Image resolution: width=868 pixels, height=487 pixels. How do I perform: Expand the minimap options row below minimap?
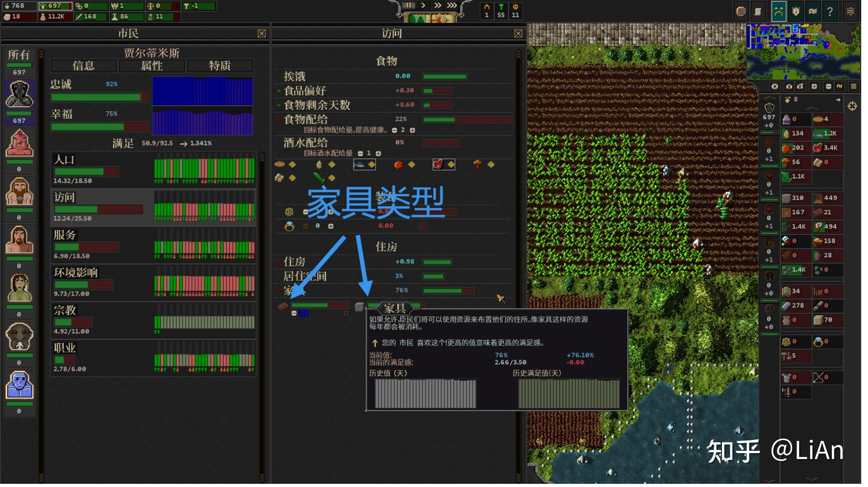pyautogui.click(x=853, y=86)
